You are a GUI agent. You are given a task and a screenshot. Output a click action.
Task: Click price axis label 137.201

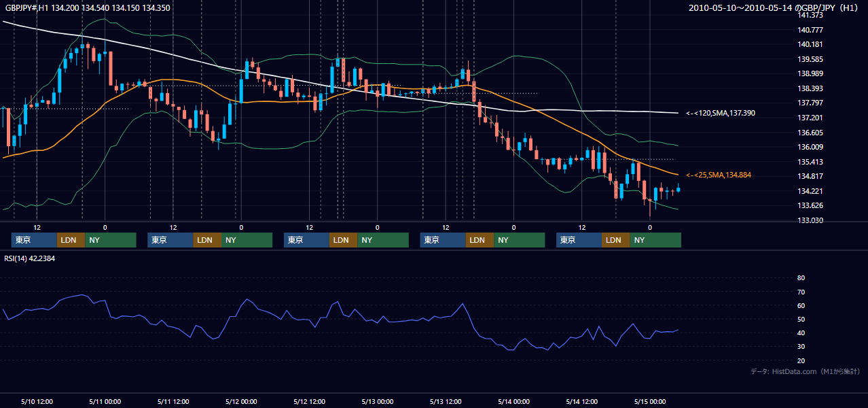[x=810, y=118]
